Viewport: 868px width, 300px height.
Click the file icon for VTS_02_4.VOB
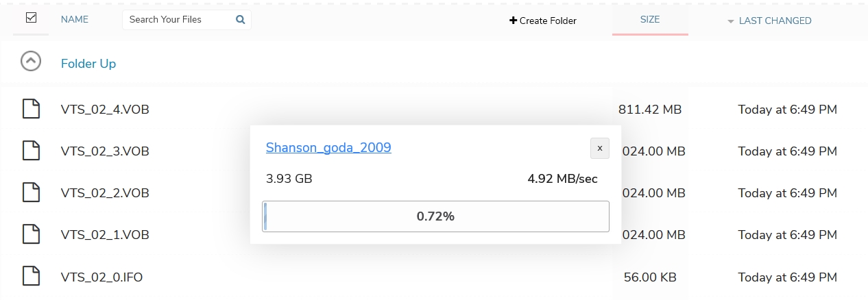tap(31, 109)
